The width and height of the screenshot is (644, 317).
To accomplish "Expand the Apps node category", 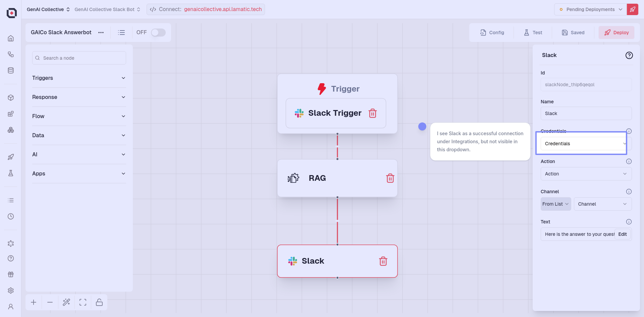I will point(79,174).
